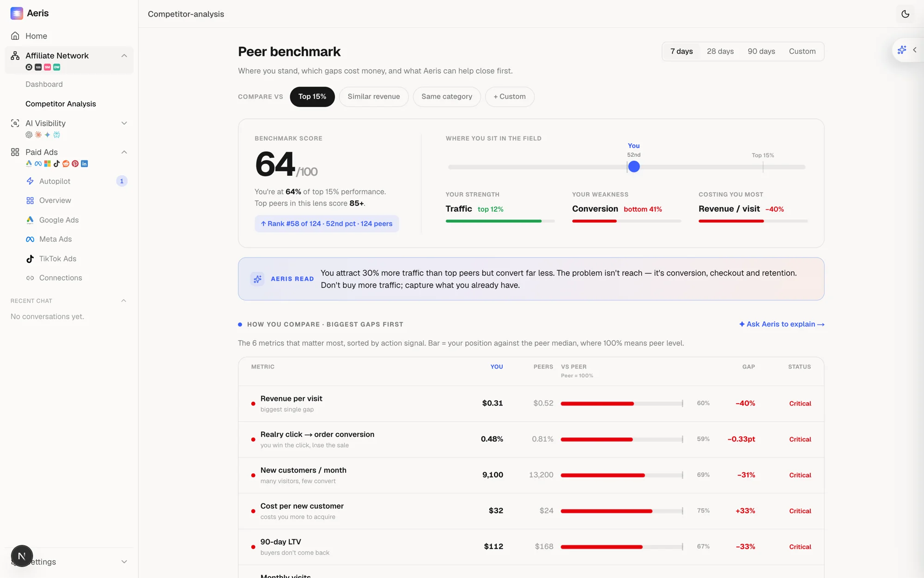Switch to the 28 days range
This screenshot has height=578, width=924.
point(720,51)
